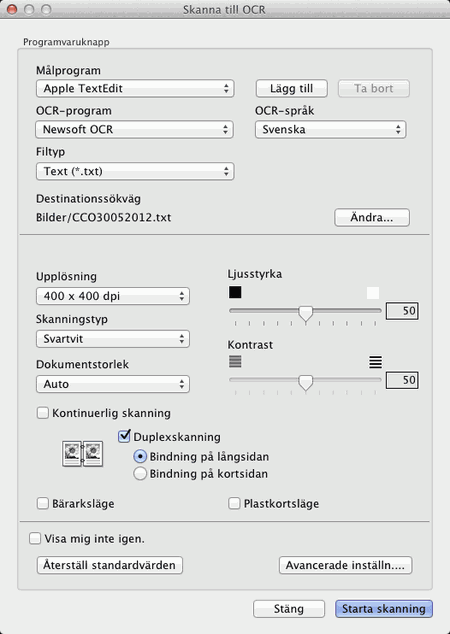
Task: Click the Ljusstyrka slider handle
Action: click(306, 313)
